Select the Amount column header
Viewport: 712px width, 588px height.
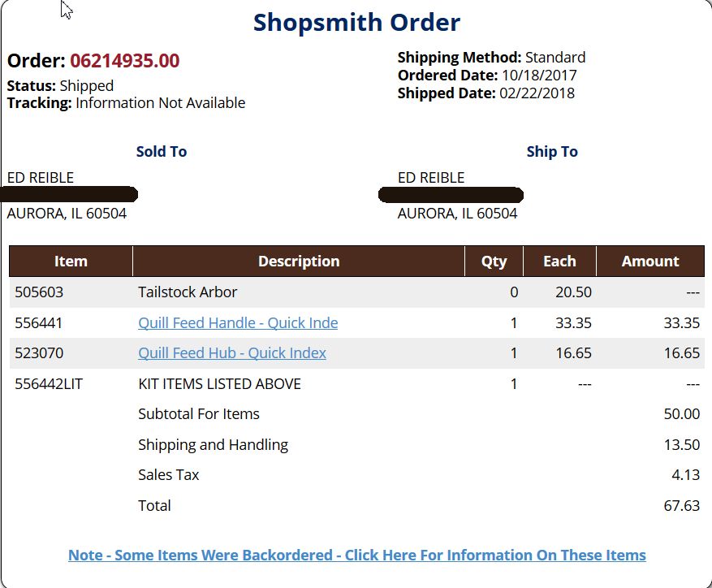(x=650, y=262)
